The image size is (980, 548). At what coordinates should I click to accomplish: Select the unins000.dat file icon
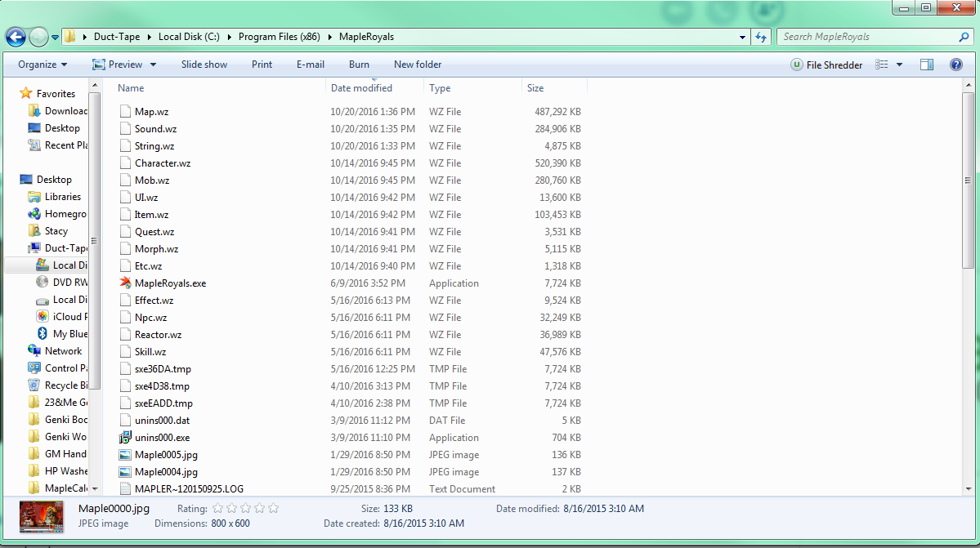(126, 420)
